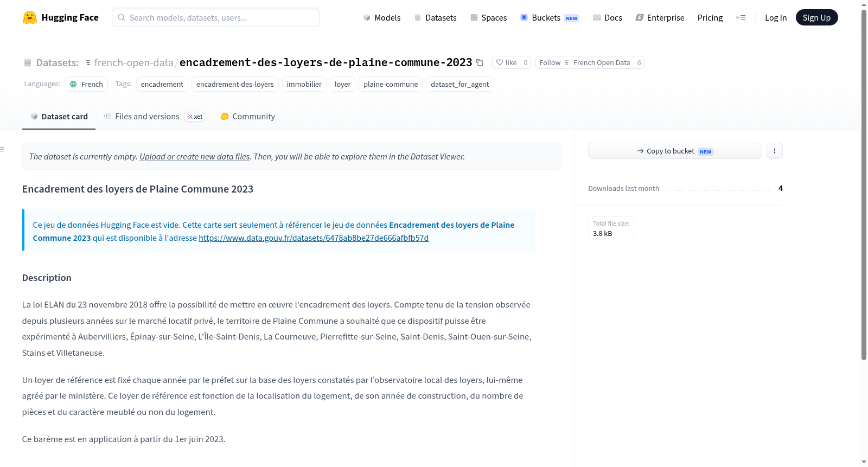
Task: Click the Hugging Face logo emoji
Action: [30, 17]
